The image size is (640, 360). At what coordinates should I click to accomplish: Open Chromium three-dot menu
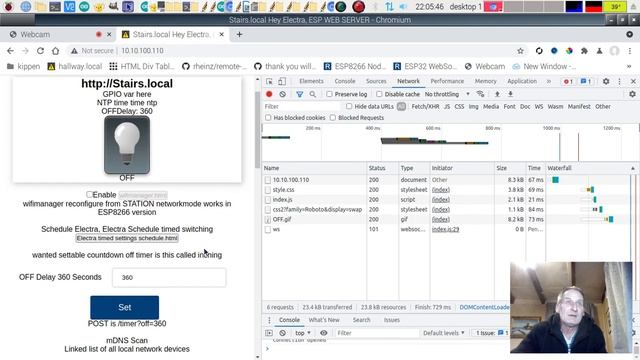pyautogui.click(x=629, y=51)
